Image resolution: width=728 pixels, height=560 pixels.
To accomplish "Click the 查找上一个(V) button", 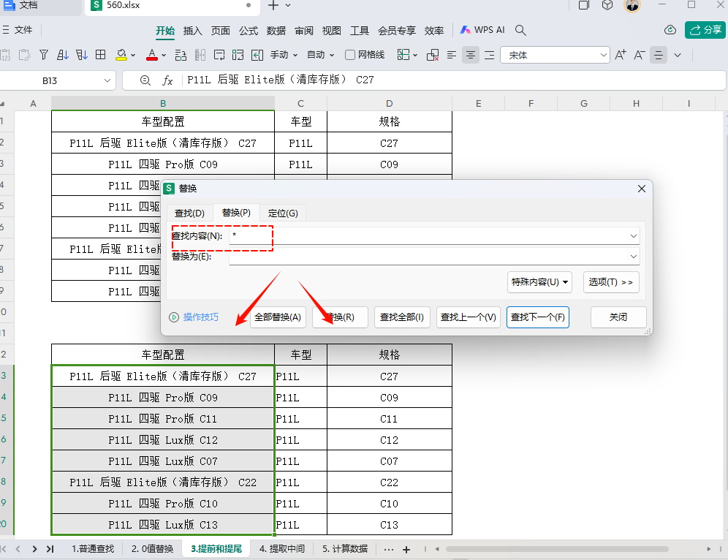I will coord(468,317).
